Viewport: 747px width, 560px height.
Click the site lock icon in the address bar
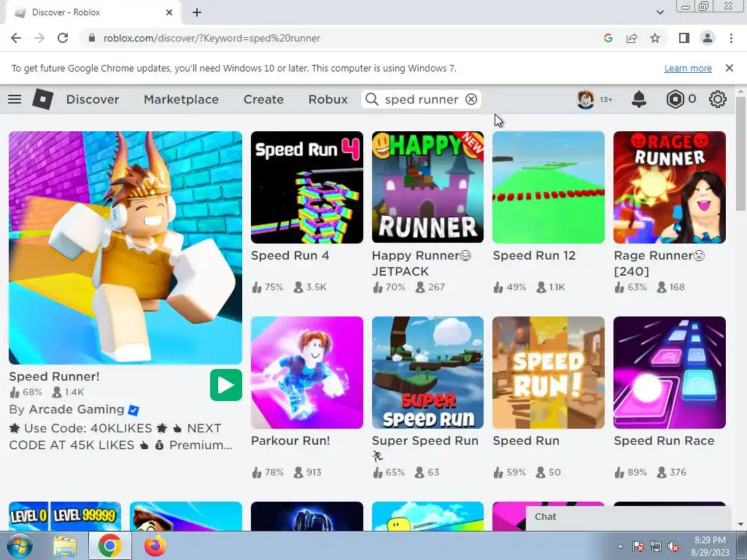(x=92, y=38)
